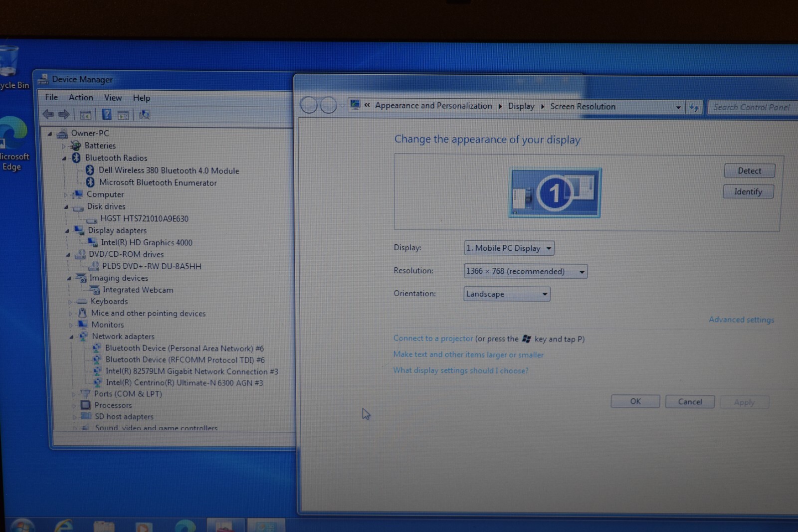The width and height of the screenshot is (798, 532).
Task: Collapse the Disk drives tree node
Action: (x=66, y=206)
